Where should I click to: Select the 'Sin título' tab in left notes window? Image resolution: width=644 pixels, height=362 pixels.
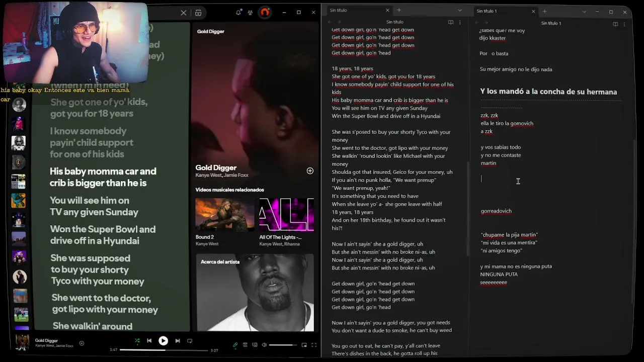pyautogui.click(x=357, y=10)
